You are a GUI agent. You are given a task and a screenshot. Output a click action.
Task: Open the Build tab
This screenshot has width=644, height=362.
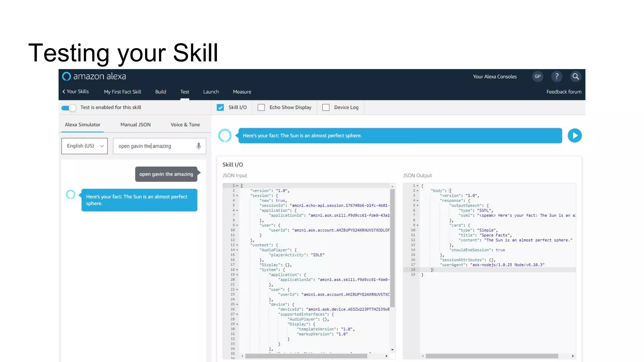(160, 92)
